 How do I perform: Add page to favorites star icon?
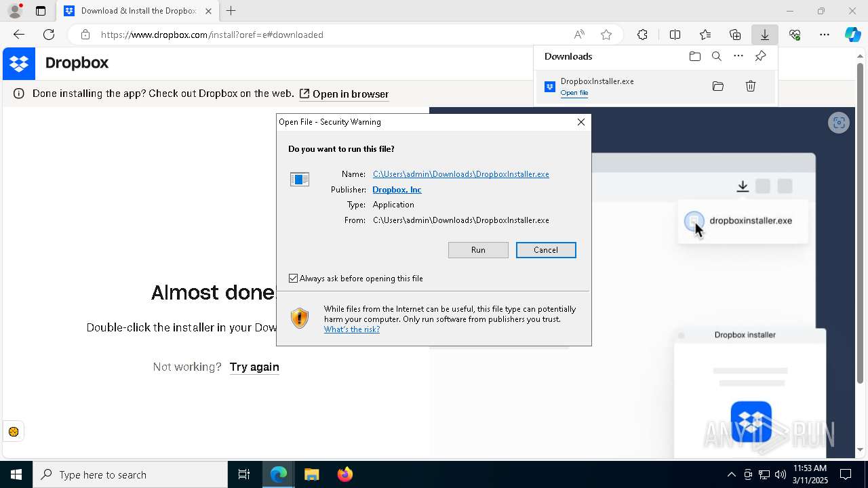(x=606, y=35)
